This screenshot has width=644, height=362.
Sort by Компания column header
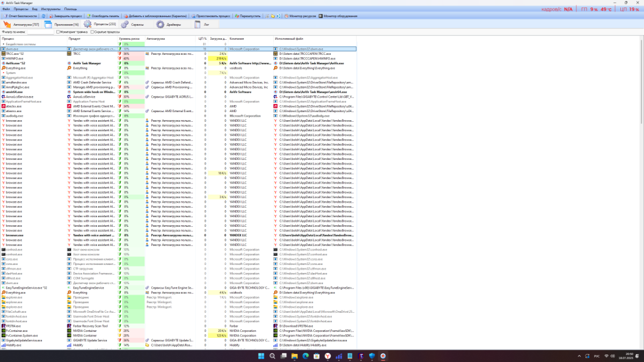[x=251, y=39]
